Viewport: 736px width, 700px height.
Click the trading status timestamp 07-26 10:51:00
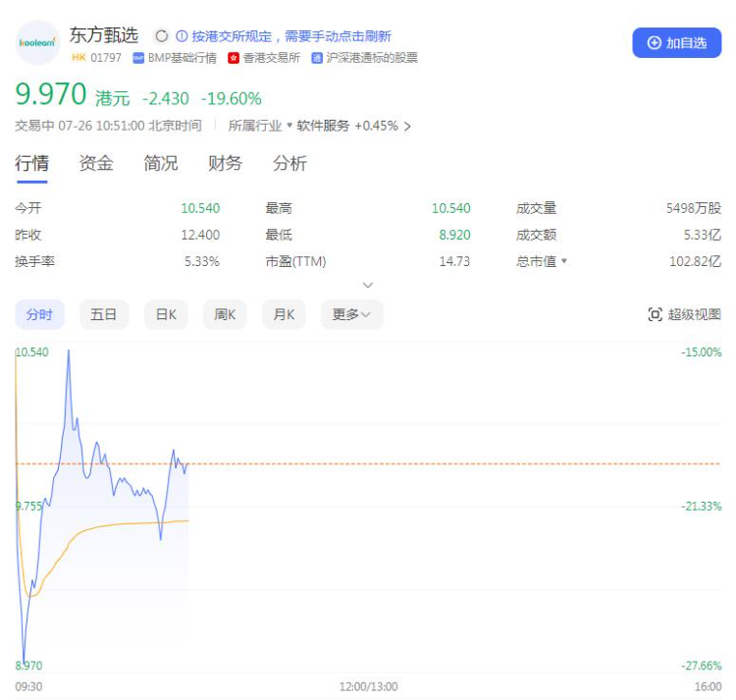point(101,126)
